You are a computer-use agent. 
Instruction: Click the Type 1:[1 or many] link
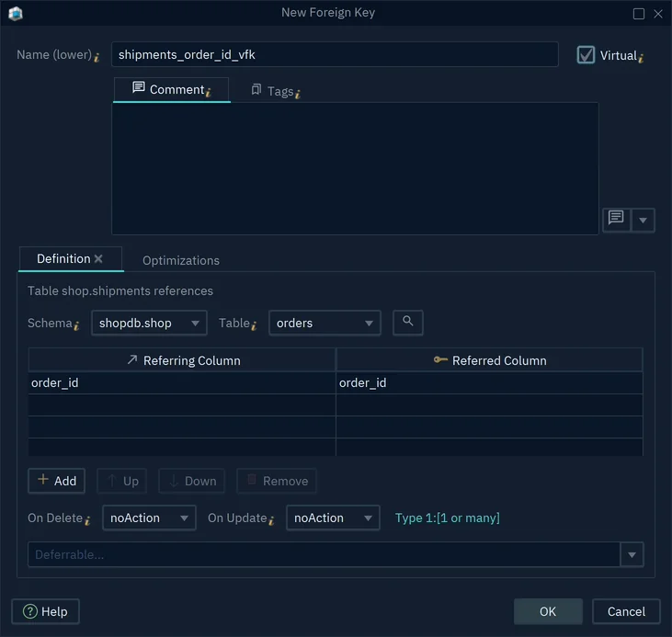coord(447,518)
